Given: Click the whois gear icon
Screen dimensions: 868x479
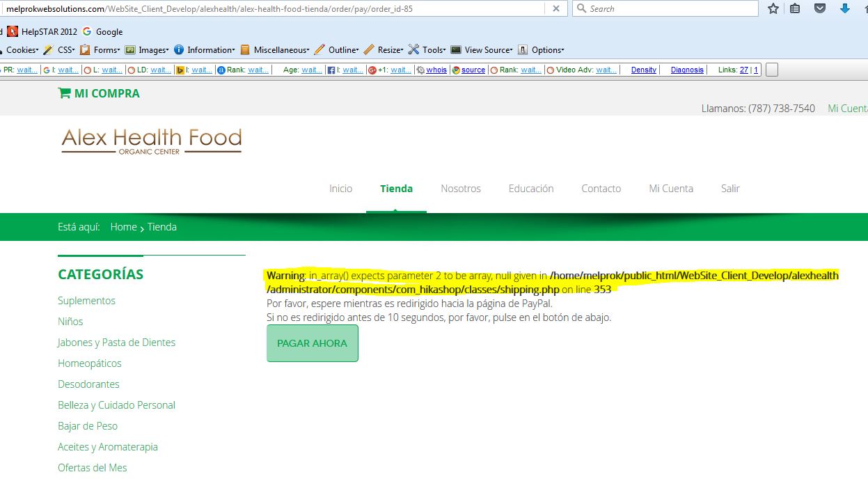Looking at the screenshot, I should pyautogui.click(x=420, y=70).
